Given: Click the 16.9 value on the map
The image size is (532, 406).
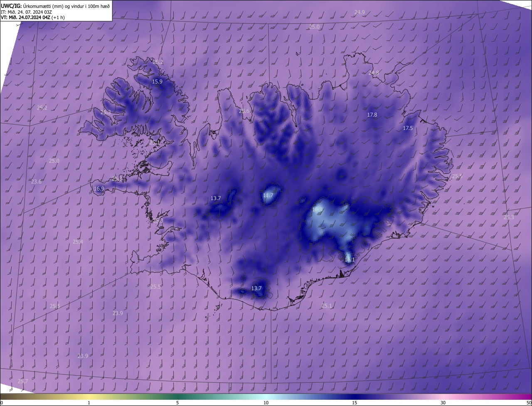Looking at the screenshot, I should [99, 188].
